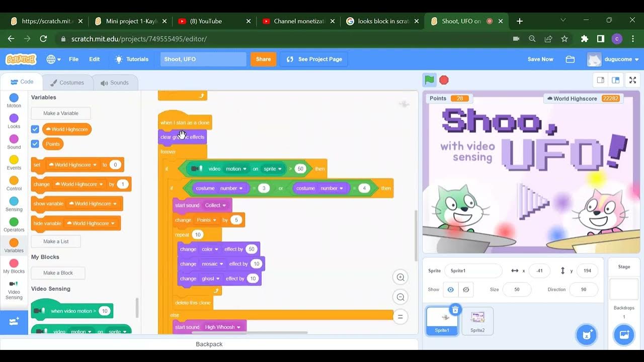
Task: Toggle Points variable checkbox
Action: point(35,144)
